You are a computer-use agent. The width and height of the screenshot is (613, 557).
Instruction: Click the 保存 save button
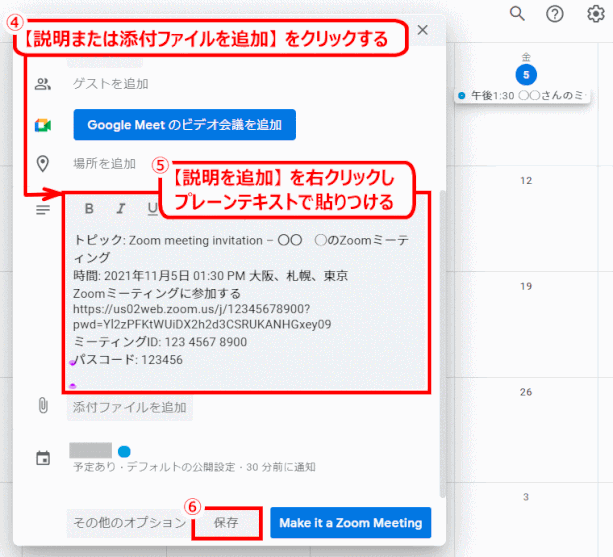tap(226, 523)
